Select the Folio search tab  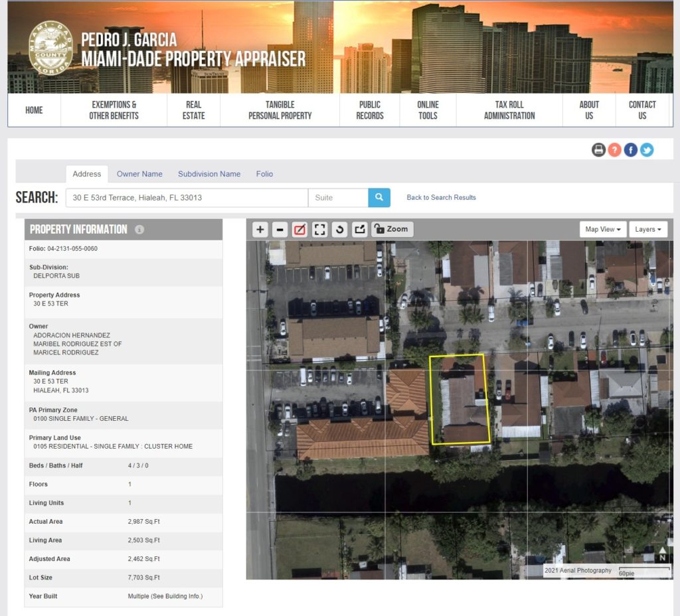[x=264, y=174]
